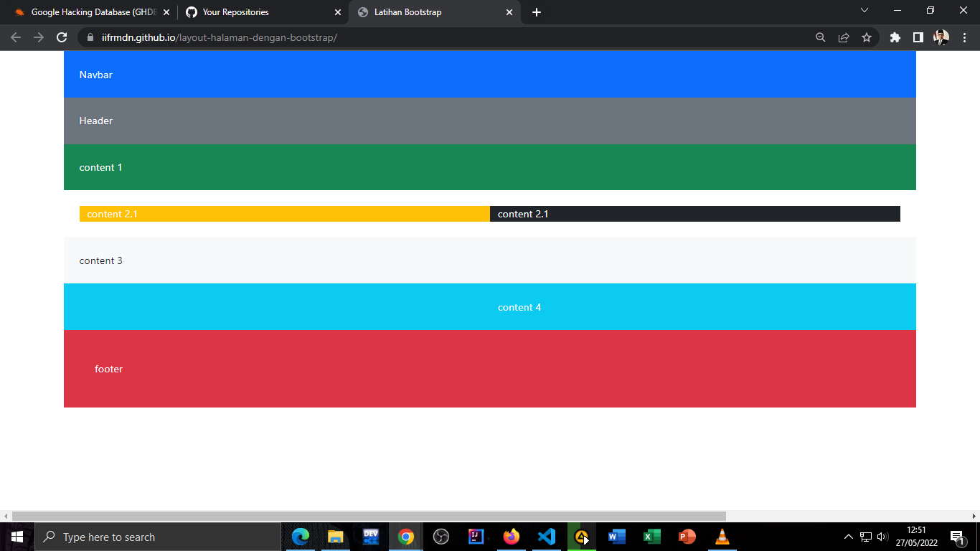Click the footer text
Viewport: 980px width, 551px height.
[108, 369]
